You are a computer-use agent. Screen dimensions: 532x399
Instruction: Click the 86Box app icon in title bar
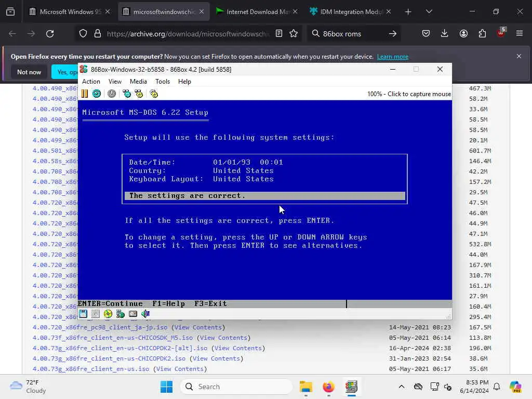(84, 69)
